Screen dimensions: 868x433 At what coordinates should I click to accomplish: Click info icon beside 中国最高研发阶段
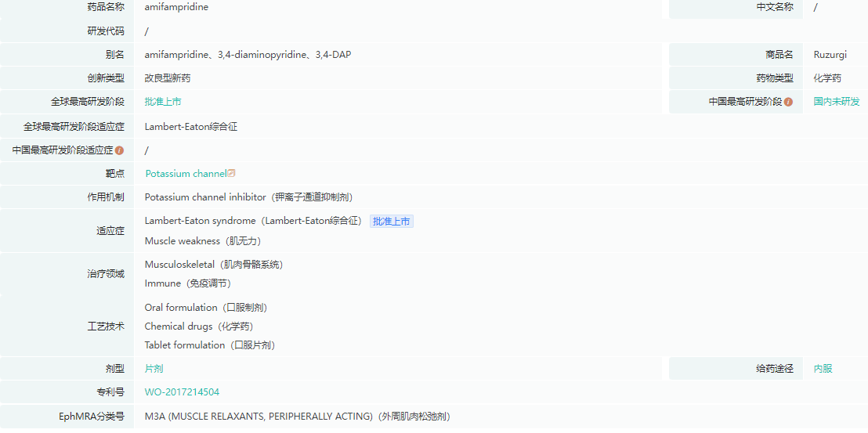pyautogui.click(x=788, y=102)
